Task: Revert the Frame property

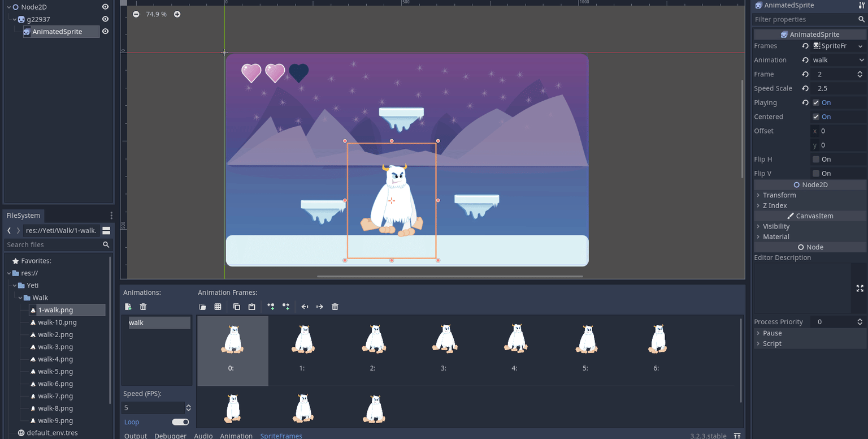Action: tap(805, 74)
